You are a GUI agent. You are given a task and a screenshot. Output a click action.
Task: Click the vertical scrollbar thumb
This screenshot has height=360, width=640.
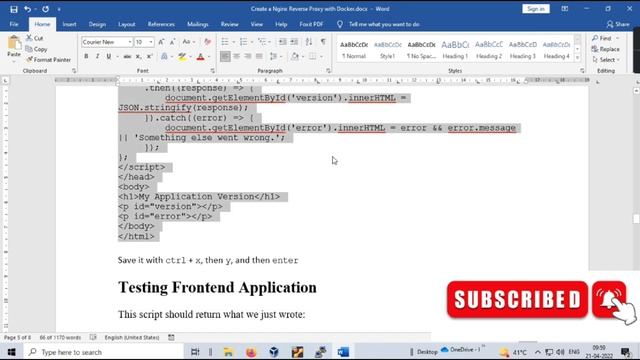[x=636, y=219]
